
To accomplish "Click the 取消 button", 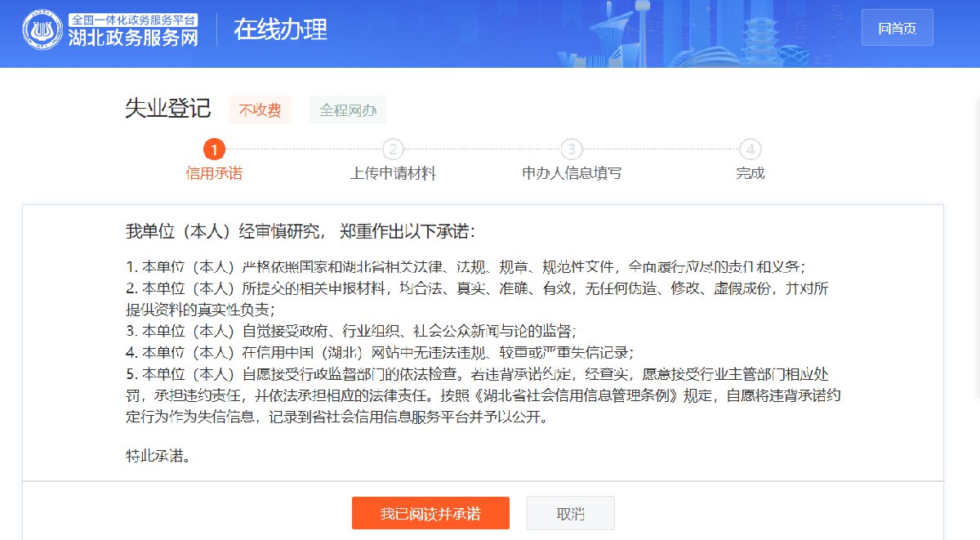I will point(570,513).
